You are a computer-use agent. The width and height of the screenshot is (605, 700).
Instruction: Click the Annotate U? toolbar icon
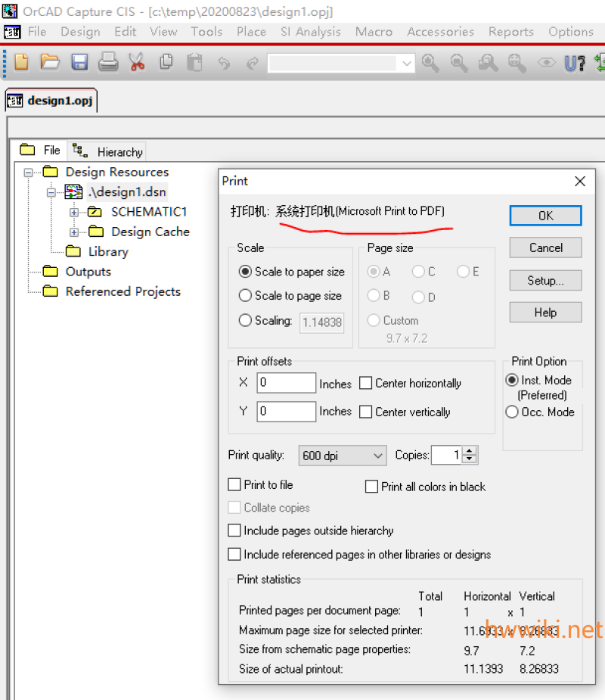[x=575, y=63]
